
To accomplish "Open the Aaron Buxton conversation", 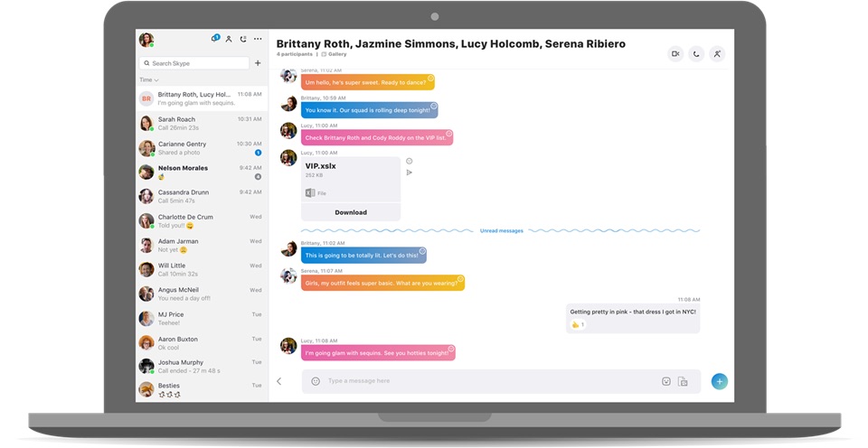I will (202, 342).
